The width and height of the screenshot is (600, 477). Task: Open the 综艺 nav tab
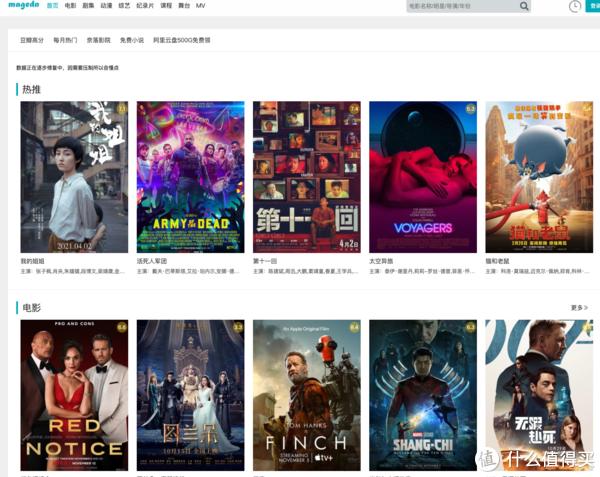tap(124, 6)
